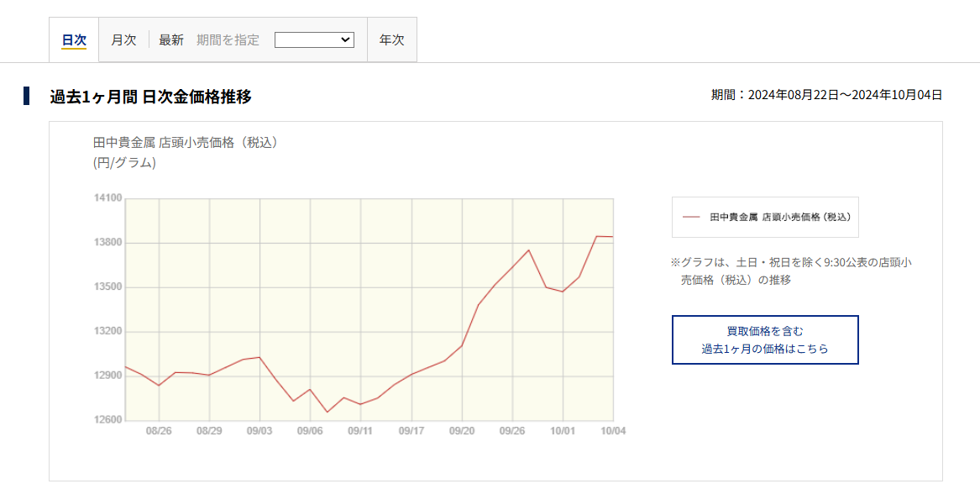Click the 08/26 x-axis date label

coord(159,431)
